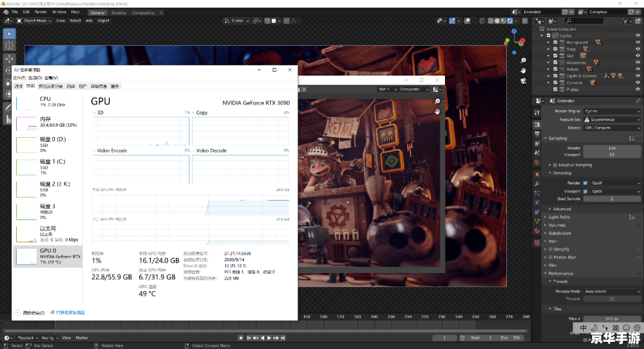Image resolution: width=644 pixels, height=349 pixels.
Task: Switch to 进程 tab in Task Manager
Action: point(18,87)
